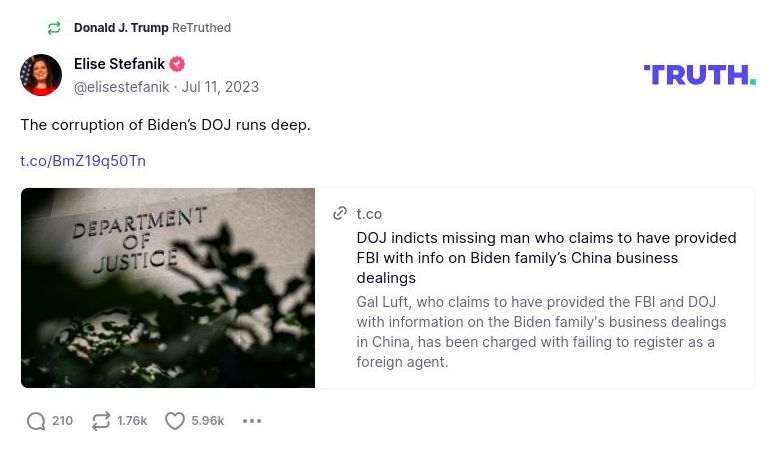Click the 1.76k ReTruth count
777x452 pixels.
(x=132, y=421)
